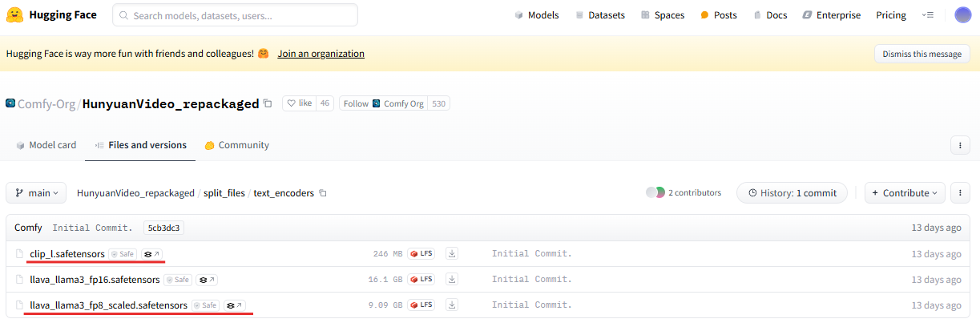Viewport: 980px width, 323px height.
Task: Open the llava_llama3_fp16.safetensors viewer arrow icon
Action: pyautogui.click(x=208, y=280)
